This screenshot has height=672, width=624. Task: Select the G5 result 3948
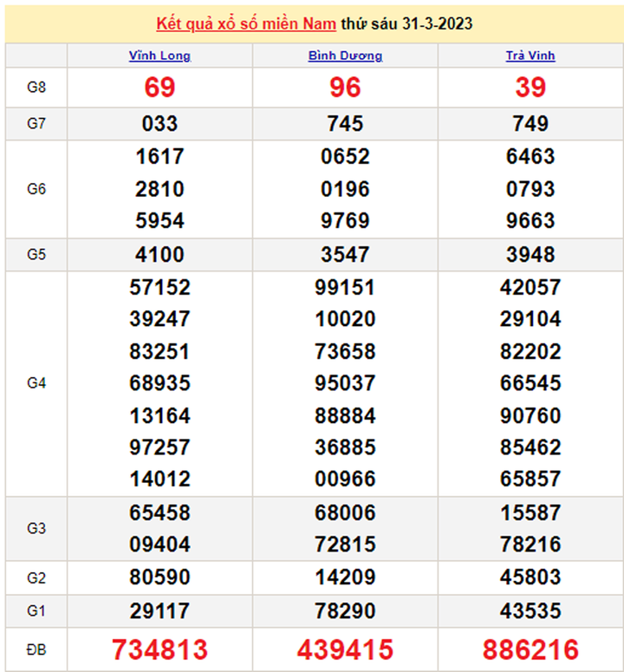click(x=530, y=255)
